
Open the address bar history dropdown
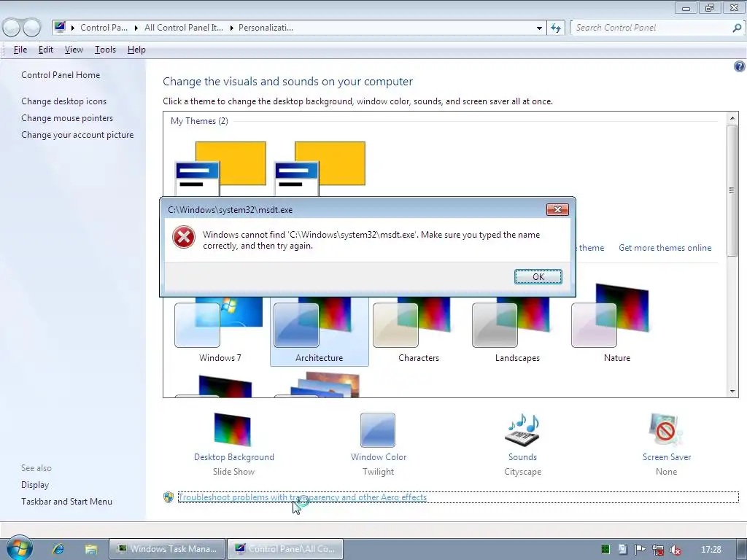coord(539,28)
